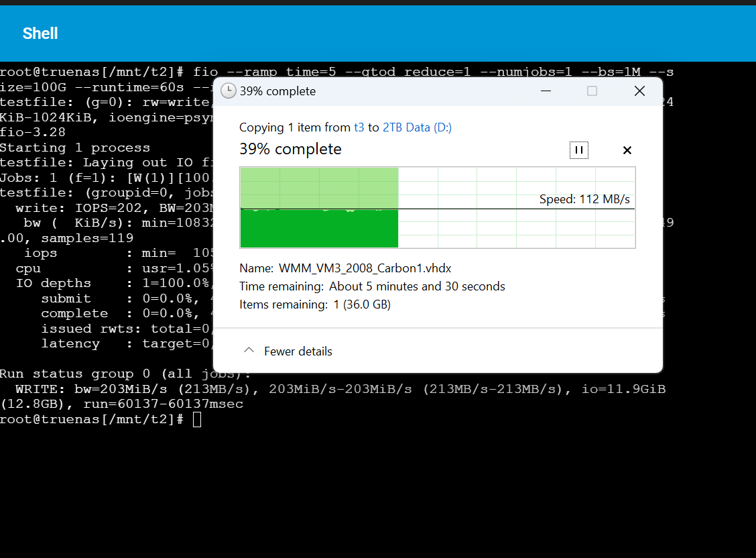Click the Time remaining text line

click(372, 286)
